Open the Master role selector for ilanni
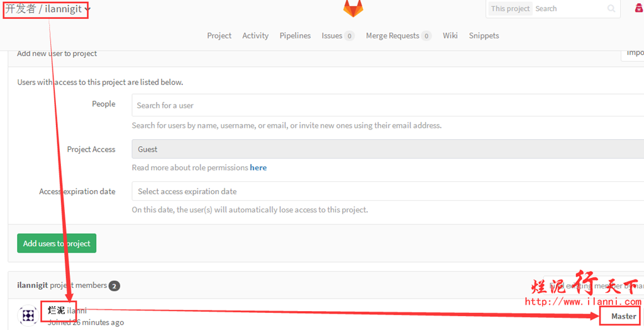The image size is (644, 330). click(x=624, y=316)
